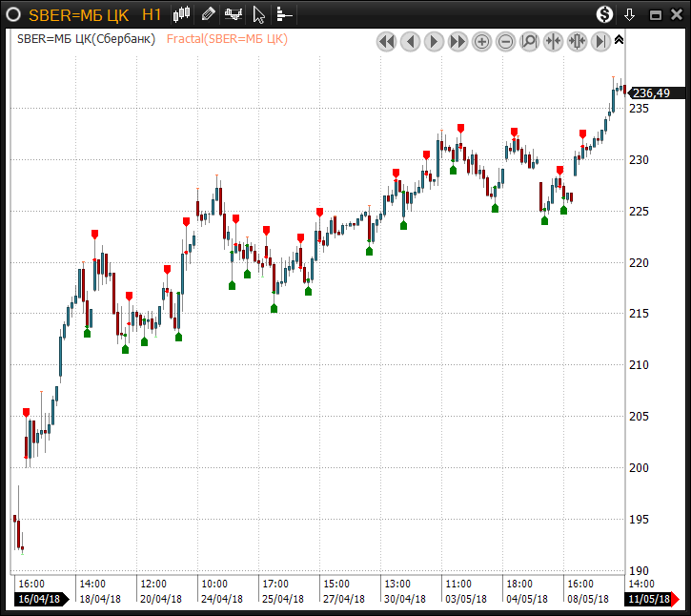Click the down arrow pin icon
The image size is (691, 616).
click(629, 14)
